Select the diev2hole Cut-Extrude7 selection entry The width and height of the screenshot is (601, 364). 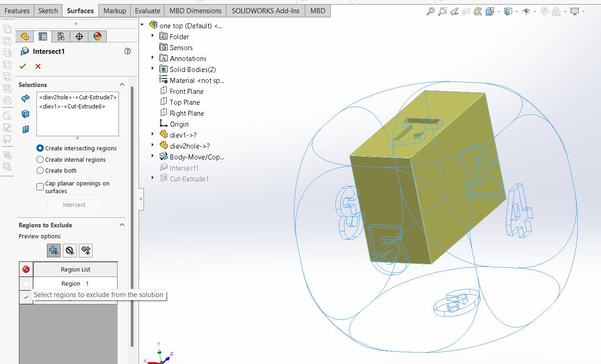[x=77, y=97]
